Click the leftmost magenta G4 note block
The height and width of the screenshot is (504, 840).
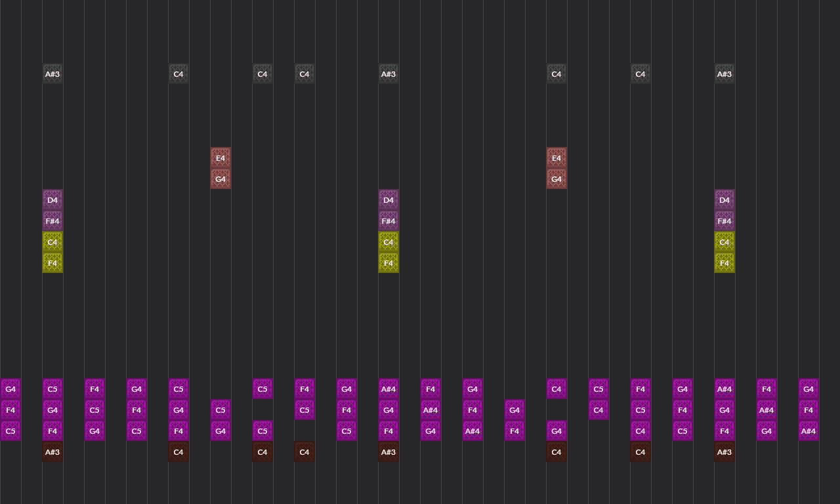(10, 389)
